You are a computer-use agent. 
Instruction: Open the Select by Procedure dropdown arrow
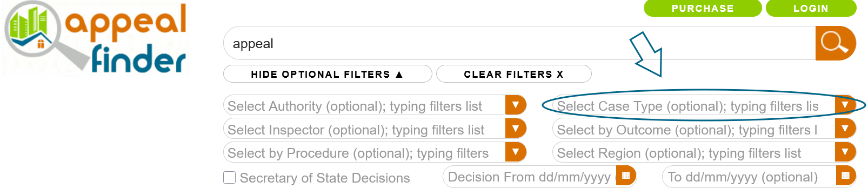tap(516, 152)
